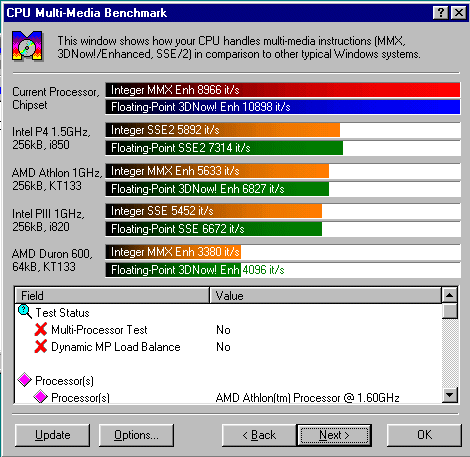Click the scroll down arrow of the list
470x457 pixels.
[x=450, y=395]
